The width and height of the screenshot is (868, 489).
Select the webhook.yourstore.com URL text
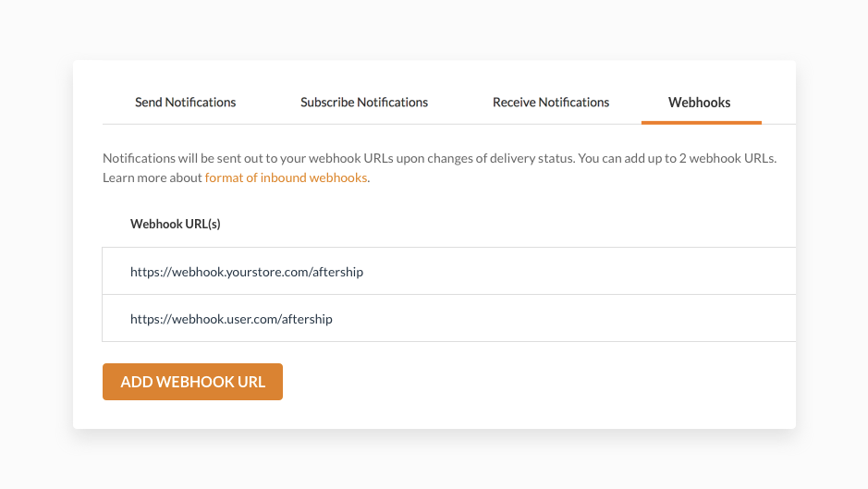247,272
